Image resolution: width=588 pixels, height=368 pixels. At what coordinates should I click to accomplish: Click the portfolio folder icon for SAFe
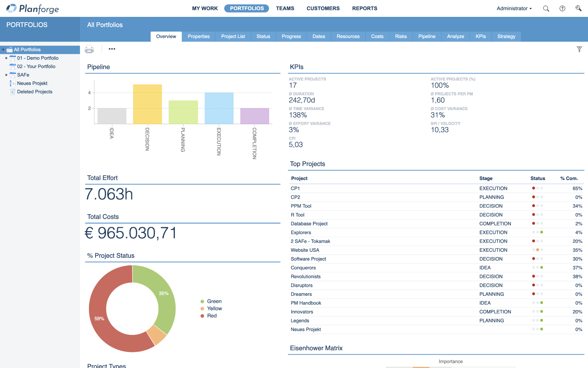(12, 75)
